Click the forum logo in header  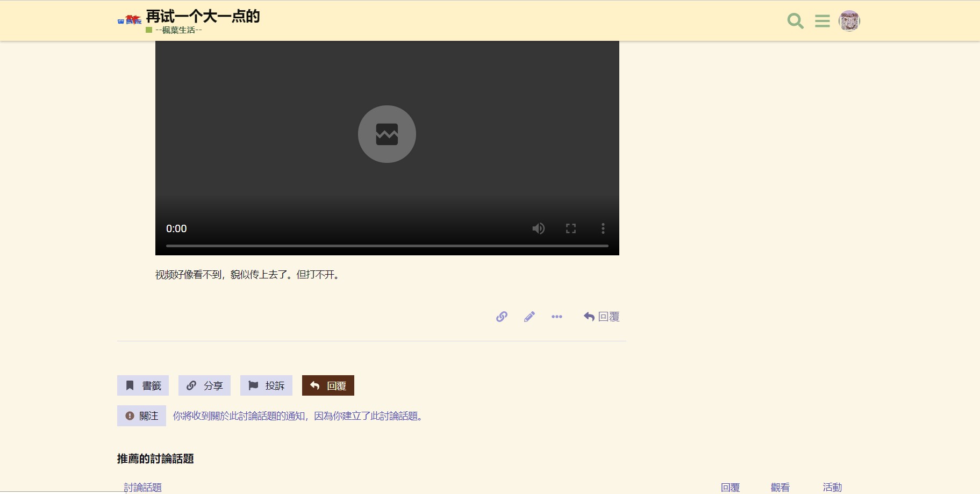pyautogui.click(x=130, y=20)
